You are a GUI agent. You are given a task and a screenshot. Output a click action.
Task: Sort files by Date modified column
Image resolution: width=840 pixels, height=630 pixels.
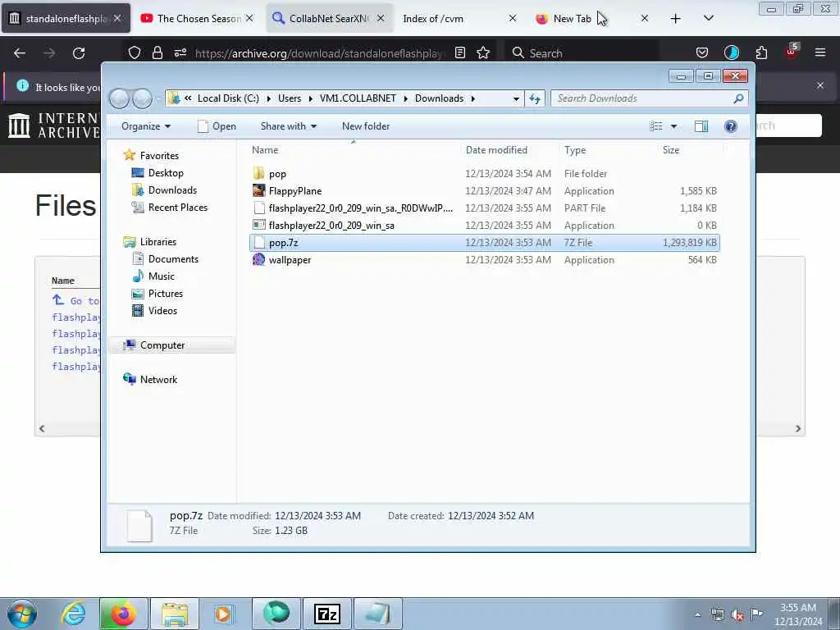(509, 151)
